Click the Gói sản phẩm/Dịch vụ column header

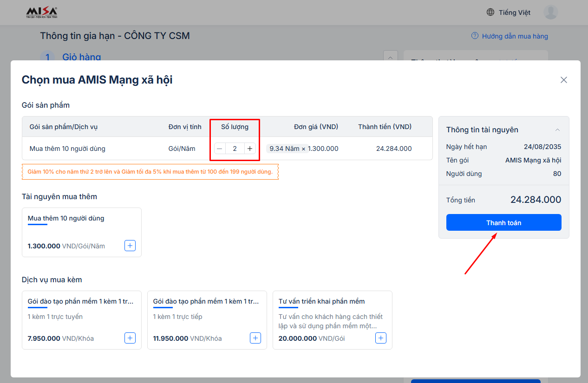click(x=64, y=127)
